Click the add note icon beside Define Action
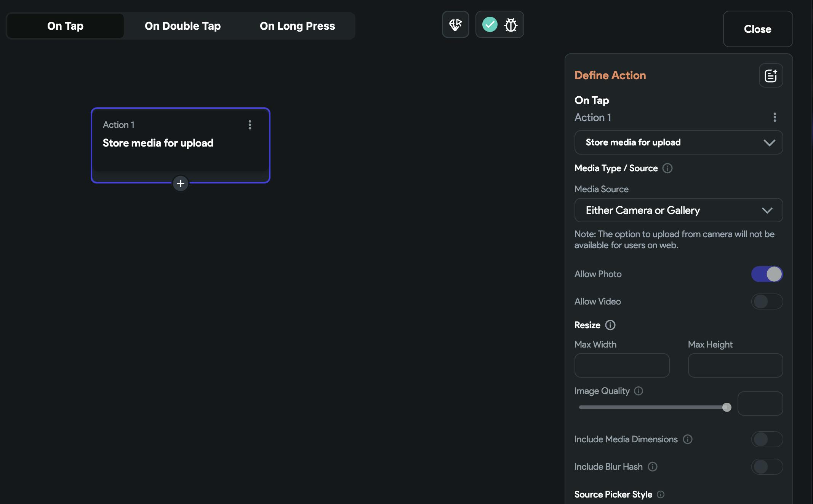The height and width of the screenshot is (504, 813). click(x=771, y=75)
